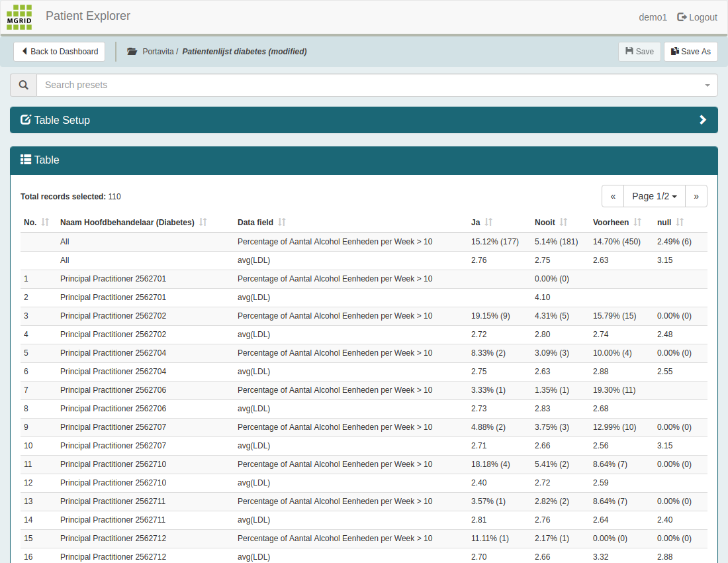Click Principal Practitioner 2562702 in row 4
Screen dimensions: 728x563
click(x=113, y=334)
